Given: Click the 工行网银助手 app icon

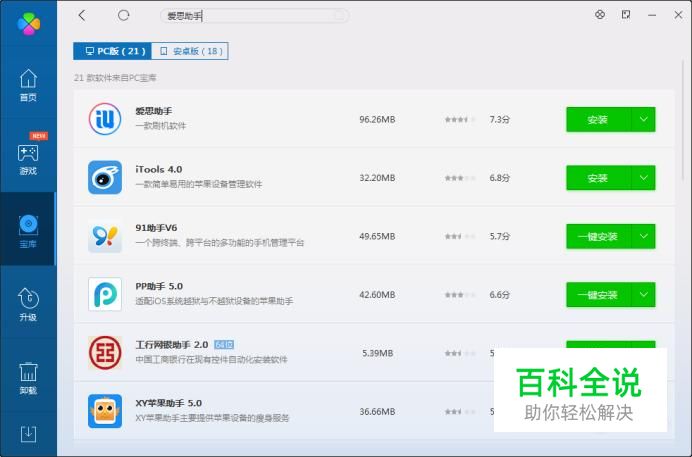Looking at the screenshot, I should 105,353.
